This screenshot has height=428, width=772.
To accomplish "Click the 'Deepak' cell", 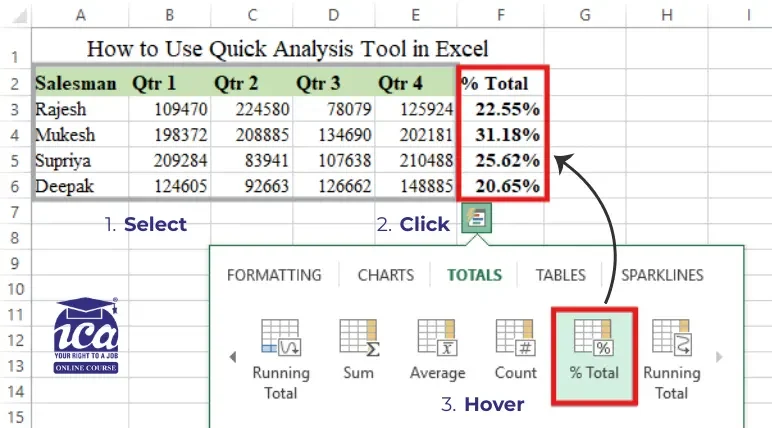I will pyautogui.click(x=81, y=186).
